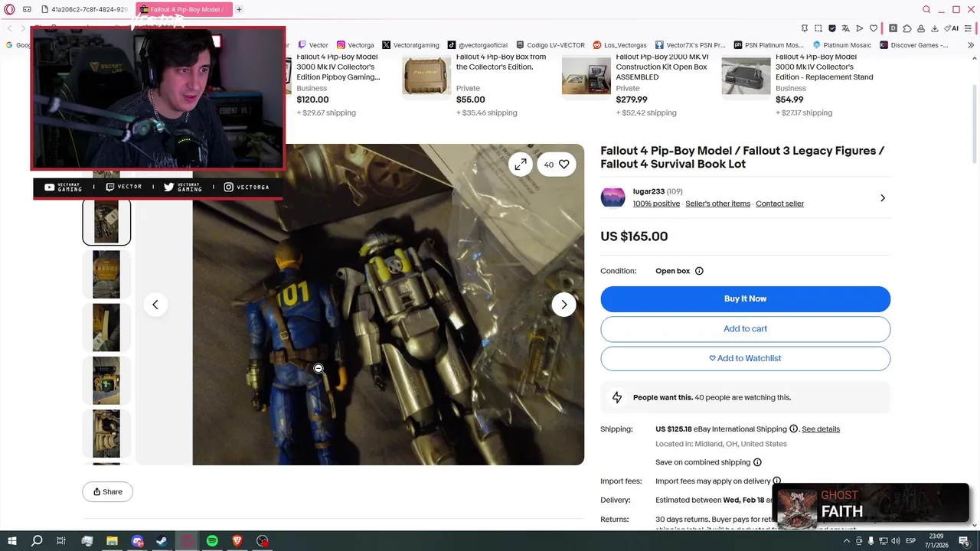The height and width of the screenshot is (551, 980).
Task: Open the ad blocker shield icon
Action: pyautogui.click(x=832, y=28)
